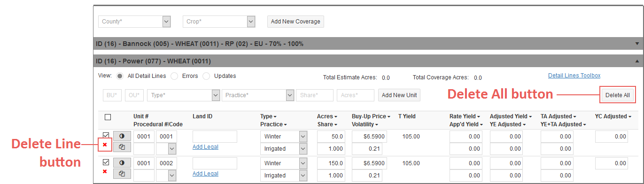Click half-circle icon button on first unit row
Viewport: 644px width, 184px height.
122,136
